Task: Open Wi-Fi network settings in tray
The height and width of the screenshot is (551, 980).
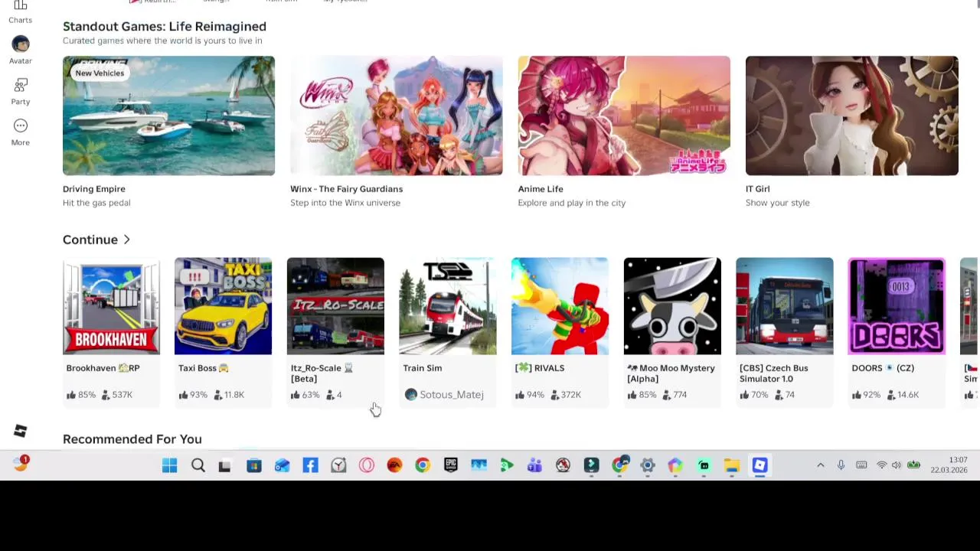Action: point(881,465)
